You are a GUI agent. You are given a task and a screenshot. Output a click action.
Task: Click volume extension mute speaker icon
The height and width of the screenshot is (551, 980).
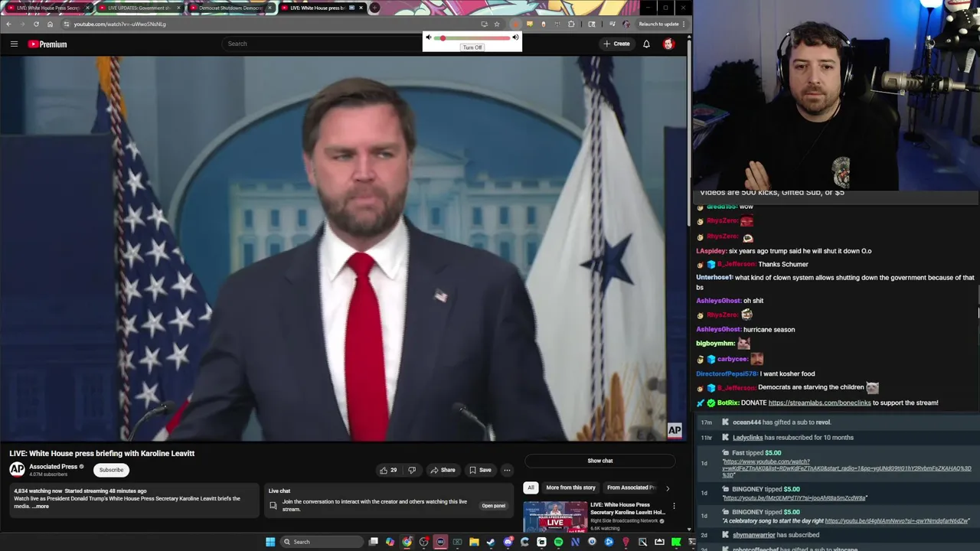(429, 37)
